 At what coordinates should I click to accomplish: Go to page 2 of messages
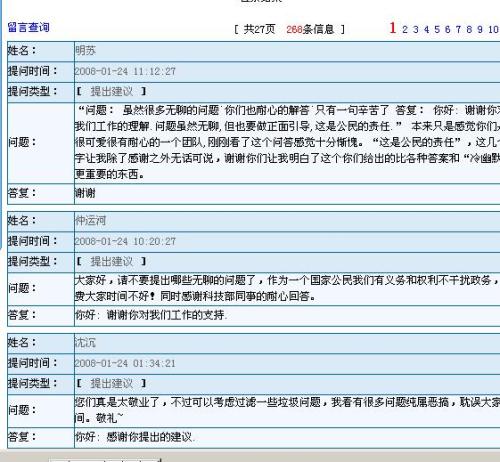(x=405, y=29)
